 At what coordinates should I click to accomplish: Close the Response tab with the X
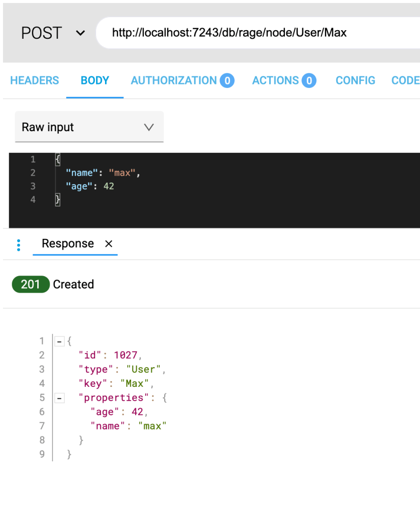(109, 244)
